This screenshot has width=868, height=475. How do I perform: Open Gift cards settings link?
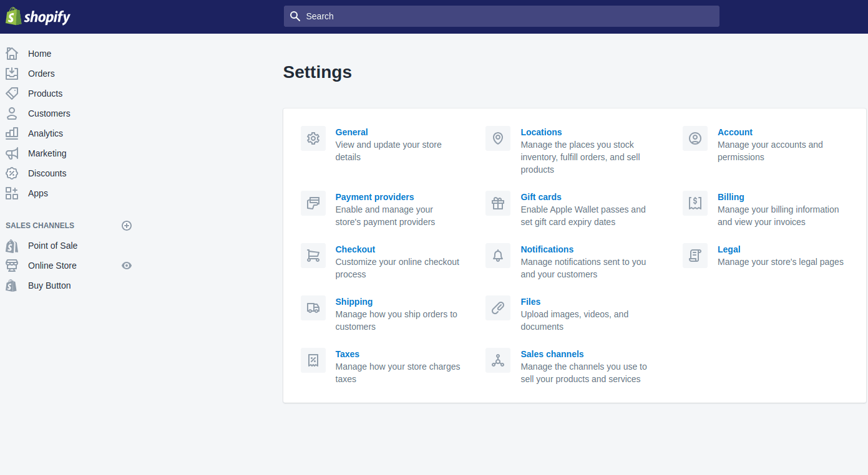pyautogui.click(x=541, y=197)
